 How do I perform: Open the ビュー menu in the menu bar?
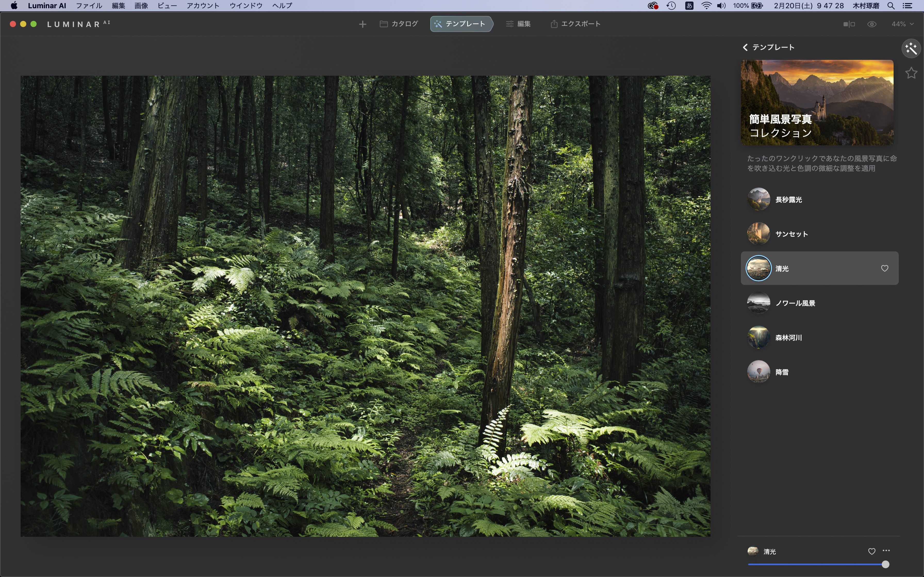click(x=167, y=6)
